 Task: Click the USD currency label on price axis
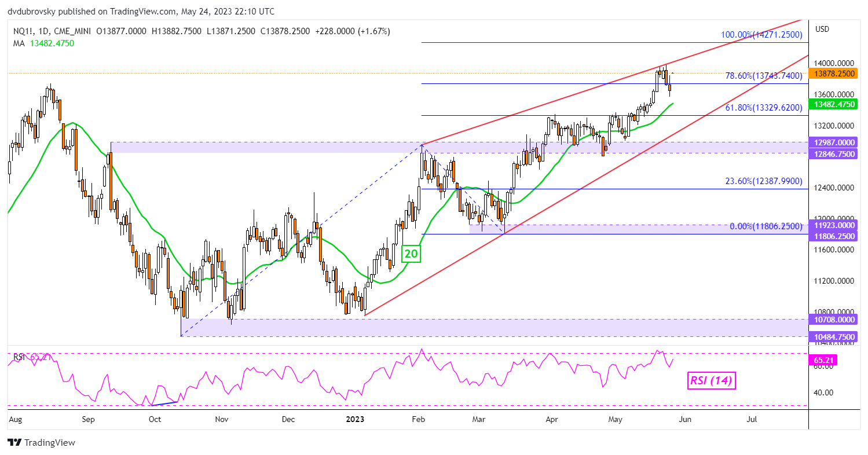822,29
